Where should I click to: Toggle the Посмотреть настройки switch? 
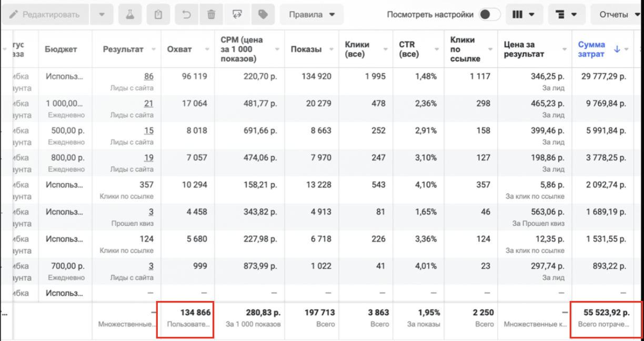(490, 15)
